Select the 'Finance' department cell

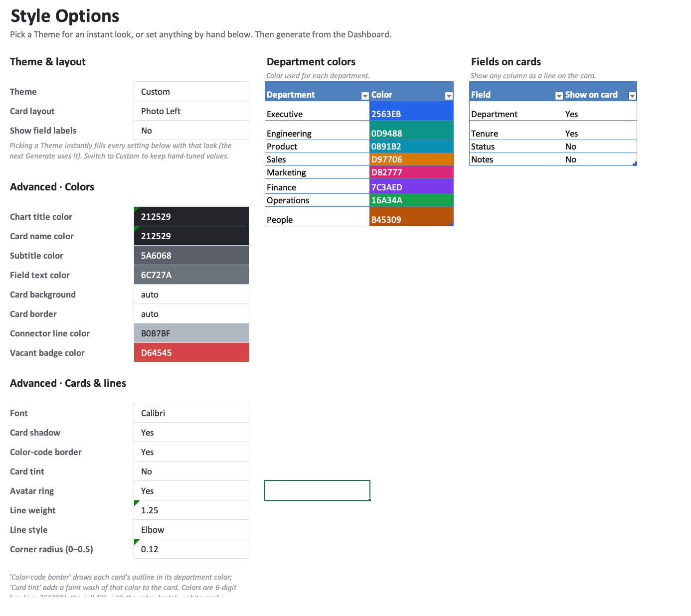point(317,186)
